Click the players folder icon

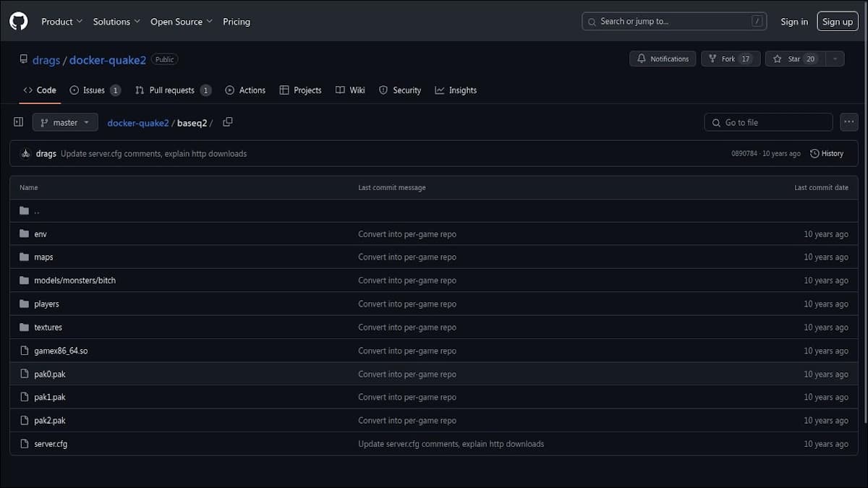pyautogui.click(x=25, y=304)
